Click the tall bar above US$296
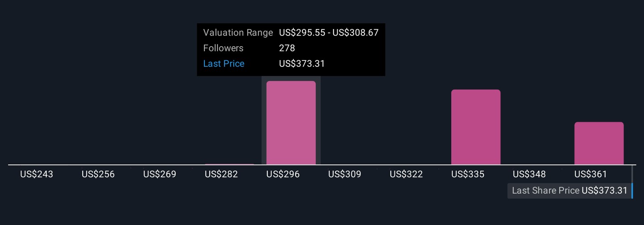Image resolution: width=644 pixels, height=225 pixels. pyautogui.click(x=291, y=123)
